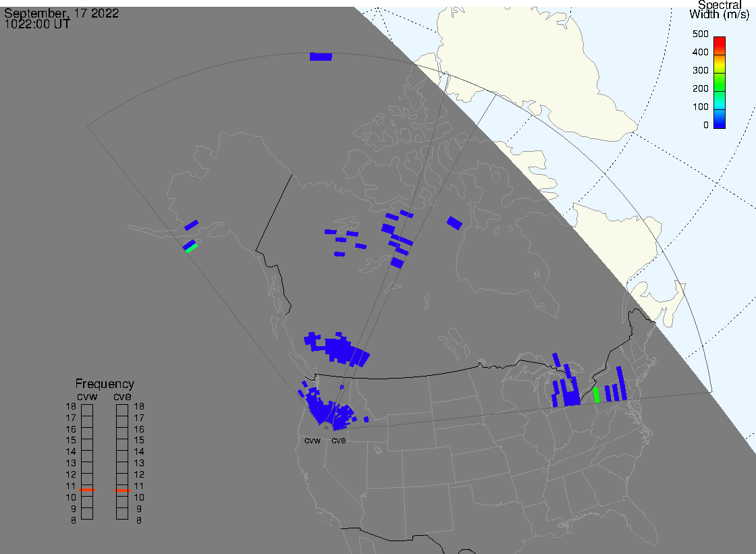Click the spectral width color bar
Viewport: 756px width, 554px height.
pyautogui.click(x=720, y=82)
